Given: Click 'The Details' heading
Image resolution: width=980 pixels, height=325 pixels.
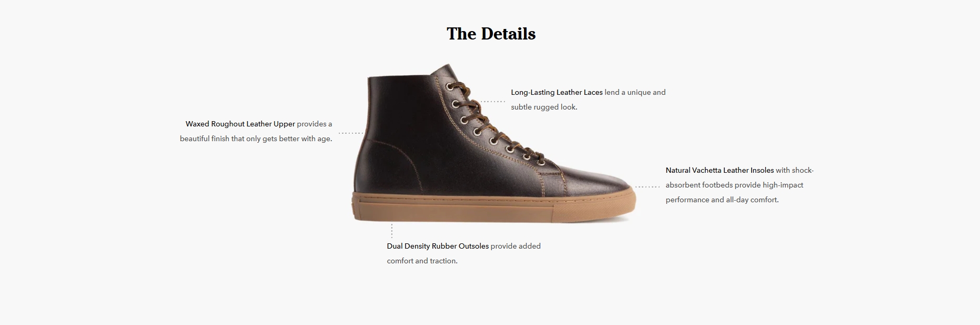Looking at the screenshot, I should click(x=491, y=34).
